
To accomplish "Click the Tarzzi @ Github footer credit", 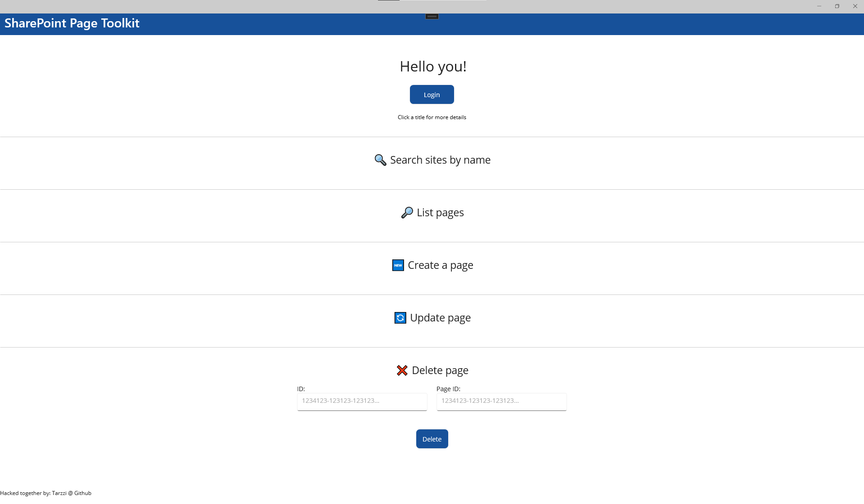I will pos(72,493).
